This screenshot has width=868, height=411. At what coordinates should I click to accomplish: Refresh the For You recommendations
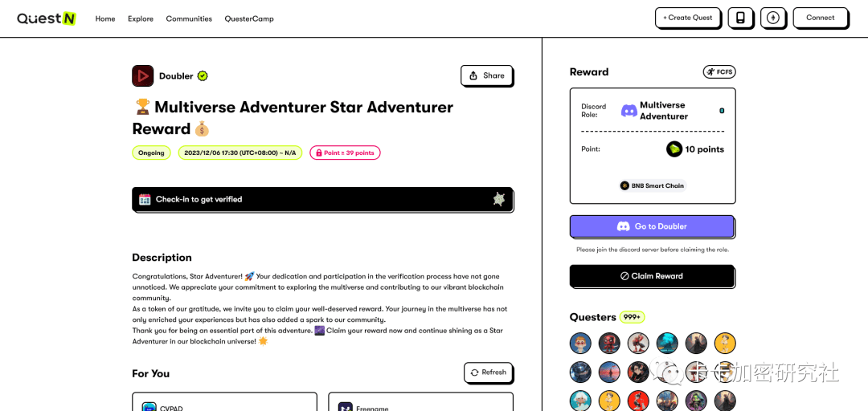(488, 372)
